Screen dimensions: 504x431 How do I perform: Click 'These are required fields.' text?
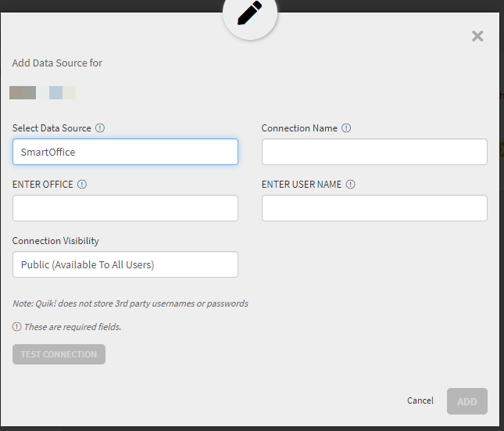click(x=73, y=327)
